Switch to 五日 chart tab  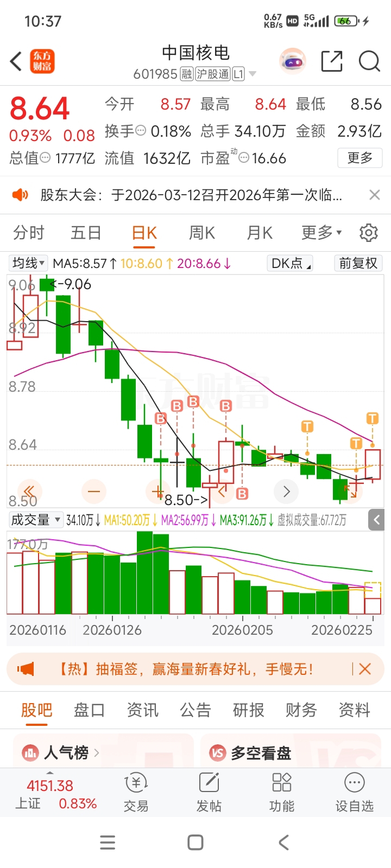pyautogui.click(x=86, y=233)
